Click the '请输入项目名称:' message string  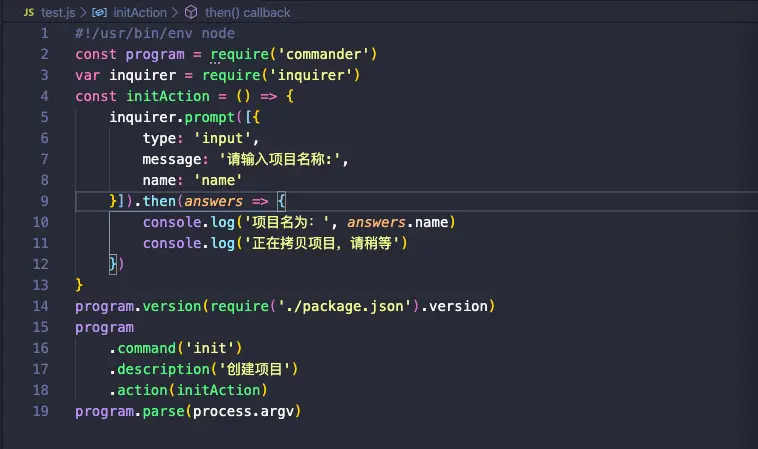[x=279, y=159]
